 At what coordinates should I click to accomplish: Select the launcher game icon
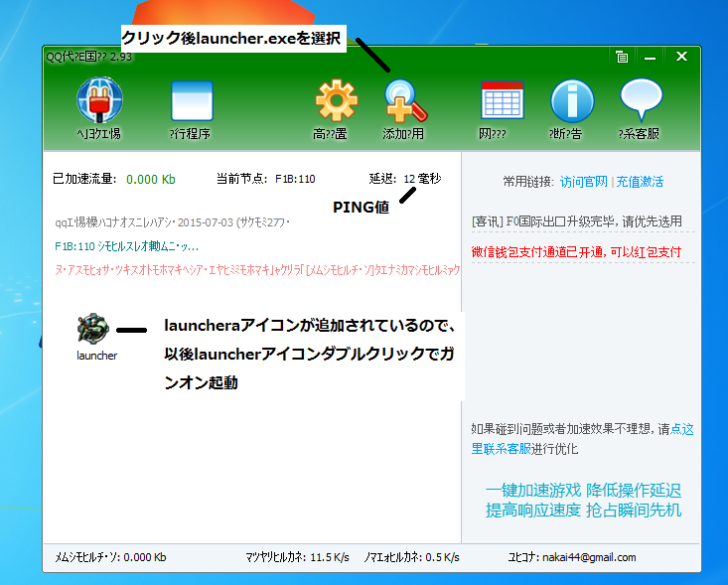coord(96,333)
